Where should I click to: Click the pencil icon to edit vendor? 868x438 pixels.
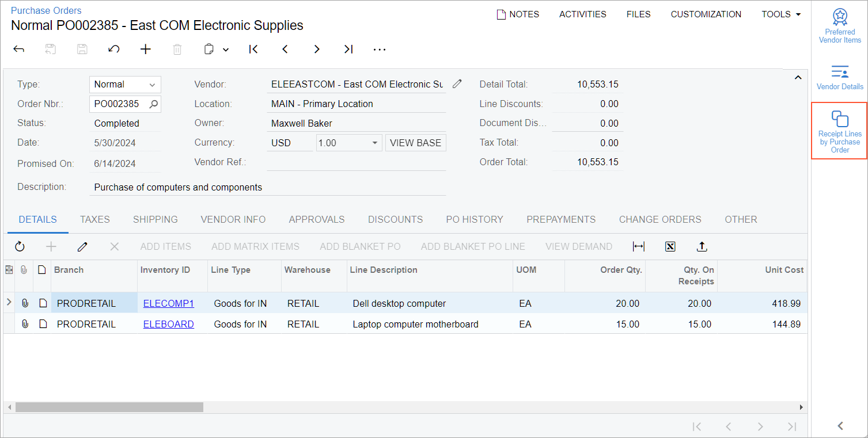[457, 84]
